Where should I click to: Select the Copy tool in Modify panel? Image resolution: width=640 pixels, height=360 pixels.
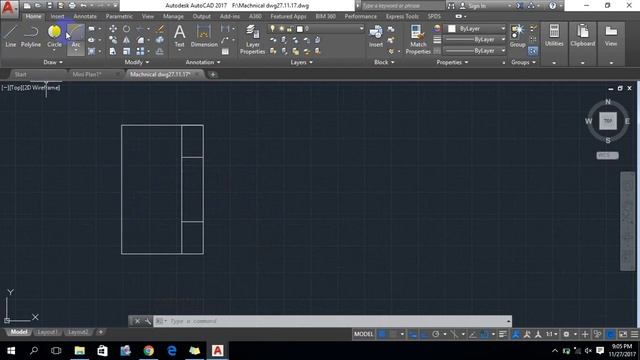(x=113, y=40)
